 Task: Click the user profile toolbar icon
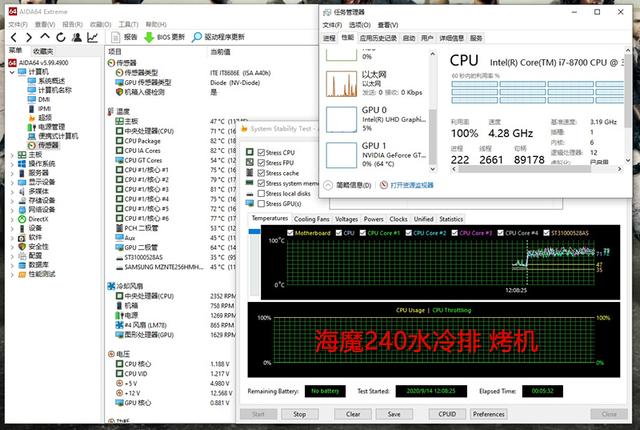click(77, 38)
